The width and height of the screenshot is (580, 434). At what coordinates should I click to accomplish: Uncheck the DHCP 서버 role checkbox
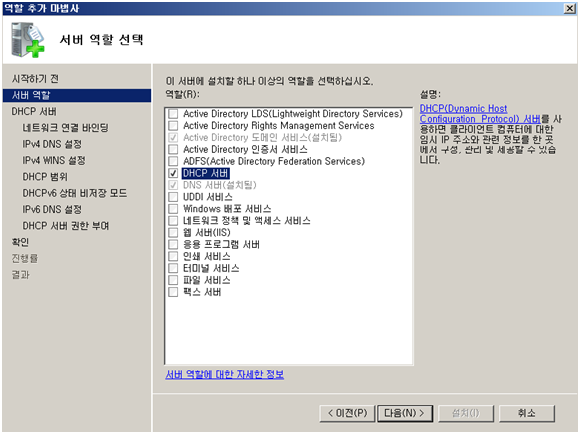pos(173,173)
